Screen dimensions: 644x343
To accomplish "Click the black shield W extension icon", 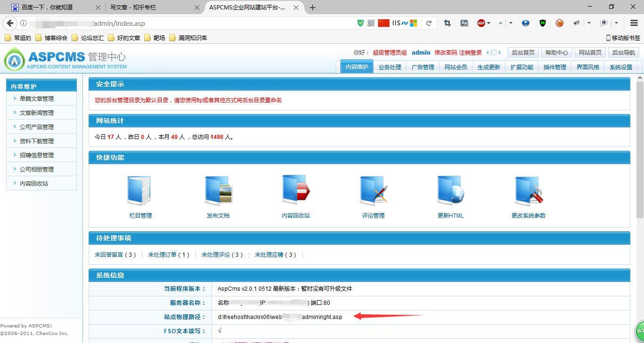I will (543, 23).
